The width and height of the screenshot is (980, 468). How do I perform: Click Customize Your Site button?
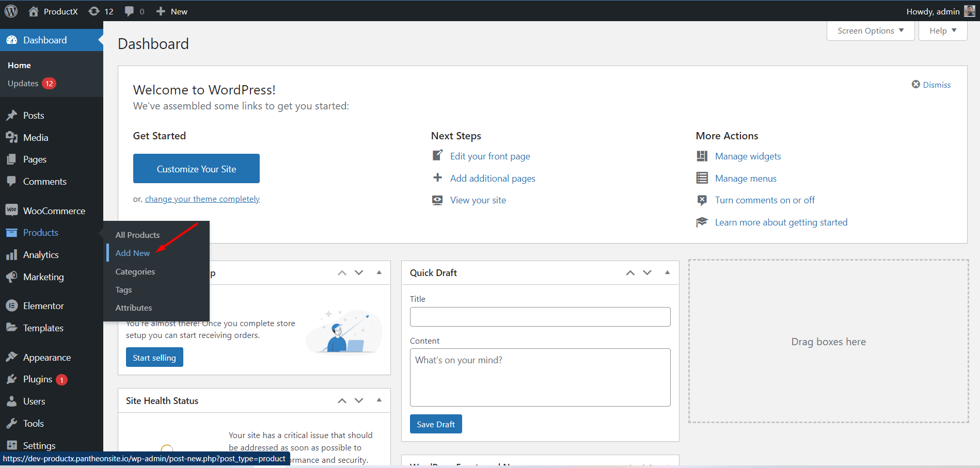point(196,169)
